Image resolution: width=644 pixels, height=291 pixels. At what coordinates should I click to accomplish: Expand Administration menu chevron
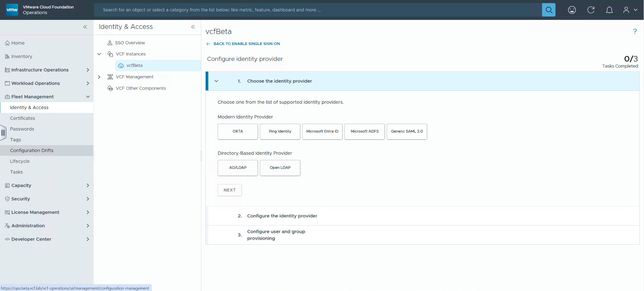(x=88, y=226)
